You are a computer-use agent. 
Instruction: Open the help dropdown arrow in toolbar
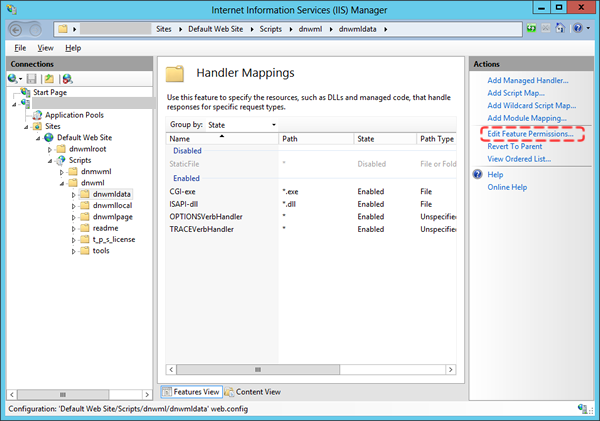tap(588, 28)
